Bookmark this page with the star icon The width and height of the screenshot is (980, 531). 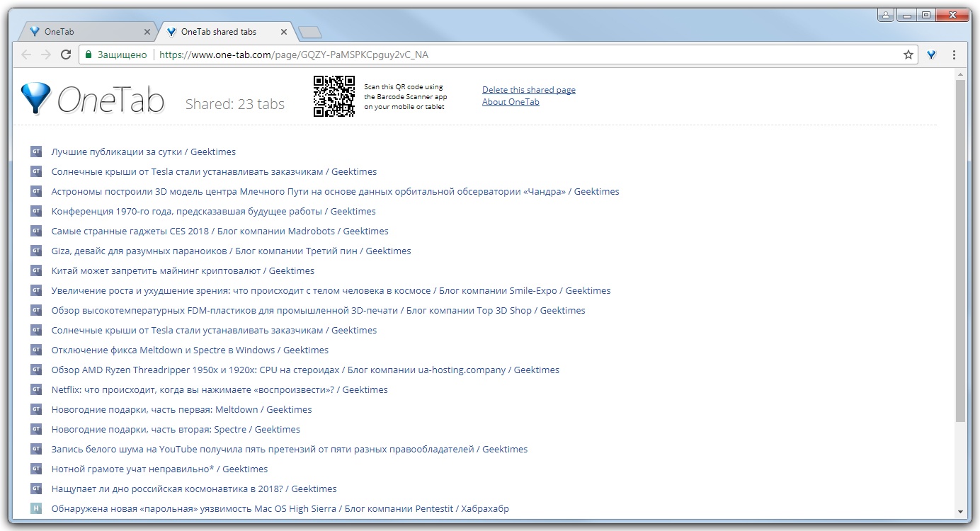point(908,55)
